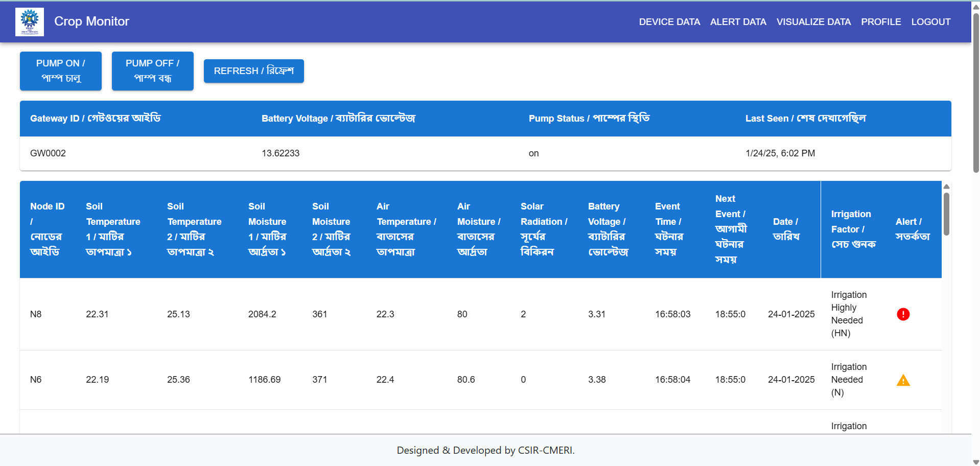Open Visualize Data section
This screenshot has height=466, width=980.
coord(813,22)
